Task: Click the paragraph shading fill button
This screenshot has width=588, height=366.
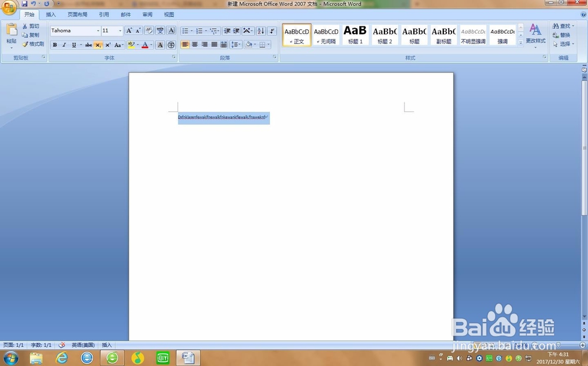Action: 248,45
